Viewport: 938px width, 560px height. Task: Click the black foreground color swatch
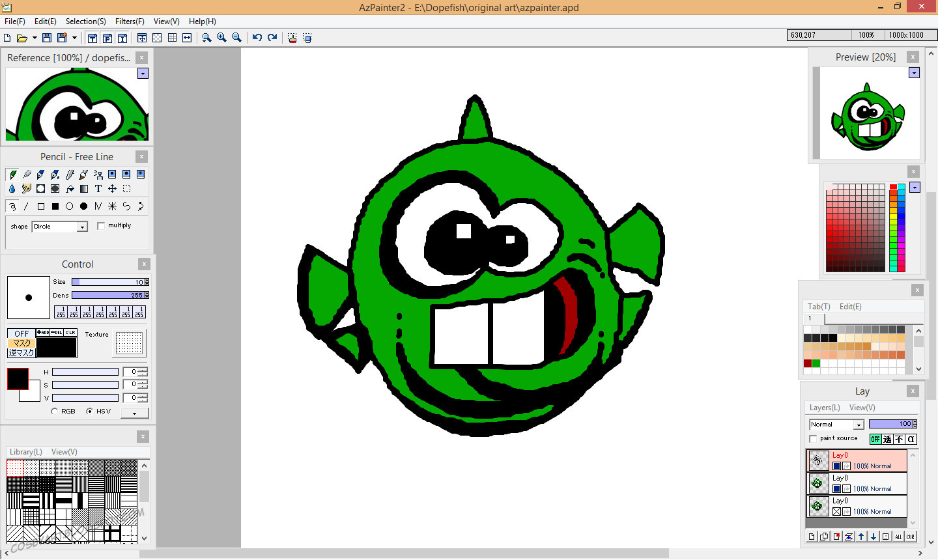coord(18,379)
